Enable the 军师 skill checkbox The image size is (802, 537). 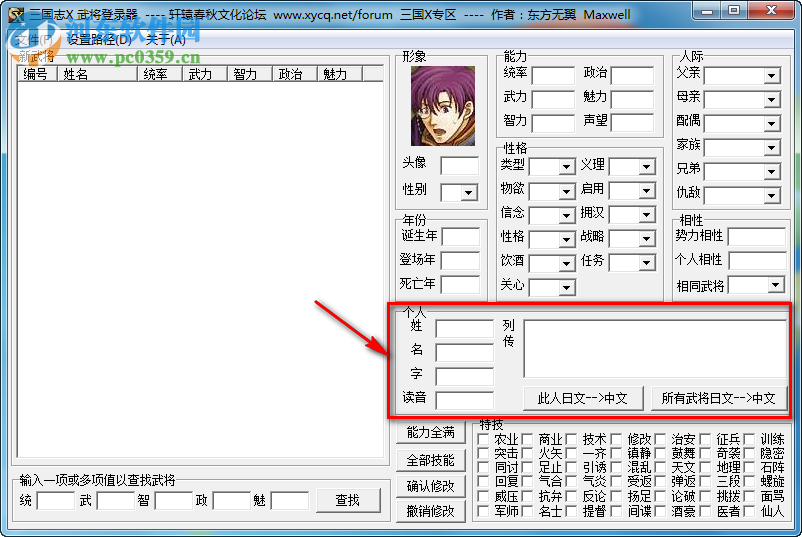pyautogui.click(x=483, y=511)
